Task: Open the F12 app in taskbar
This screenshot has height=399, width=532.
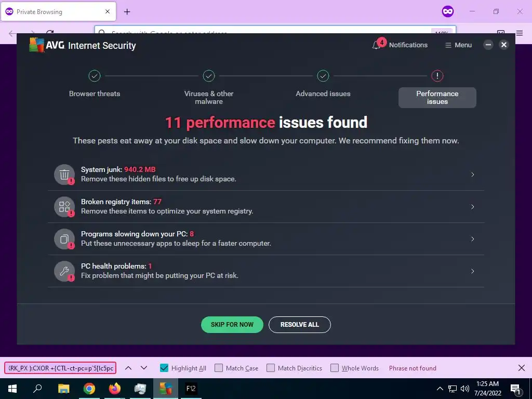Action: [191, 389]
